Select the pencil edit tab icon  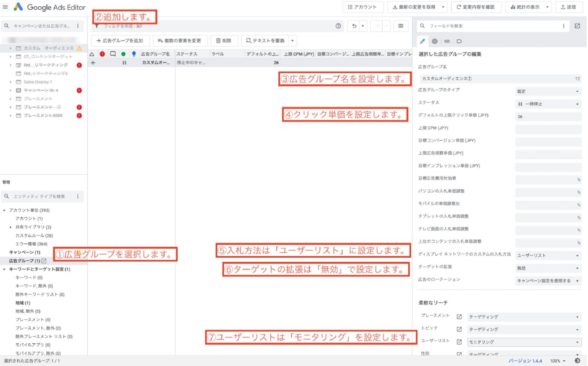pyautogui.click(x=422, y=41)
